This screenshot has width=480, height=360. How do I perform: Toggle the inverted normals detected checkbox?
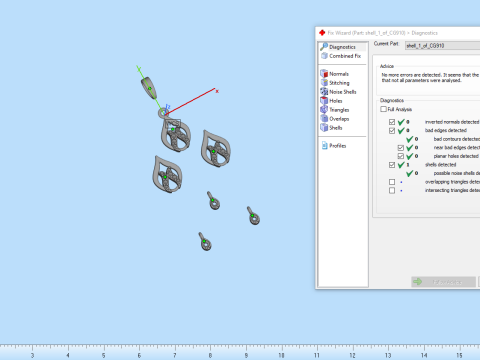tap(392, 122)
